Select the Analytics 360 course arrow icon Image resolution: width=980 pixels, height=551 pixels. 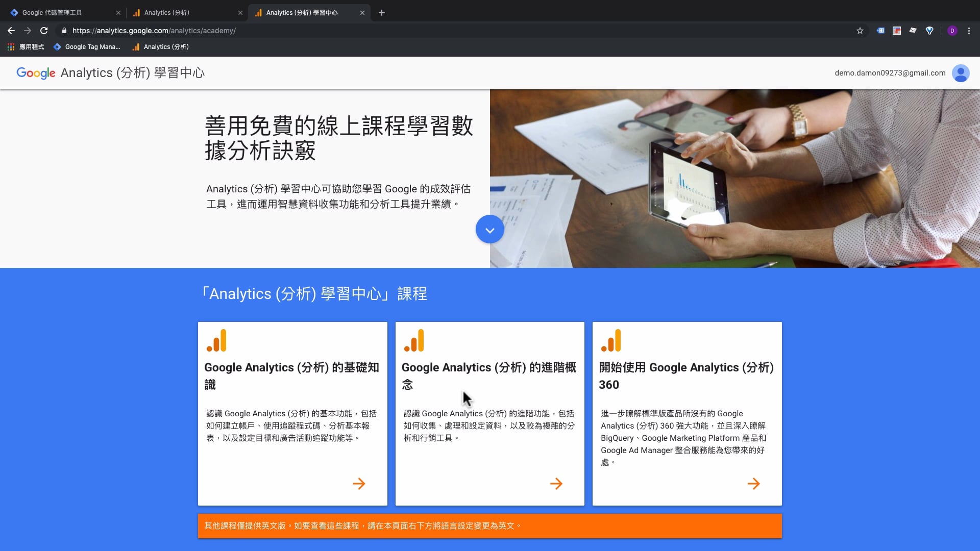coord(754,484)
